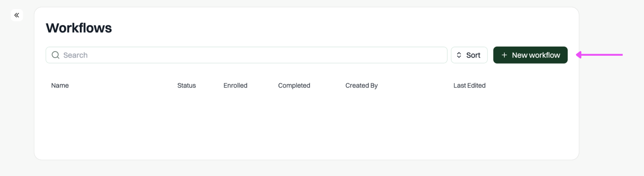Click the Last Edited column header

[x=469, y=85]
